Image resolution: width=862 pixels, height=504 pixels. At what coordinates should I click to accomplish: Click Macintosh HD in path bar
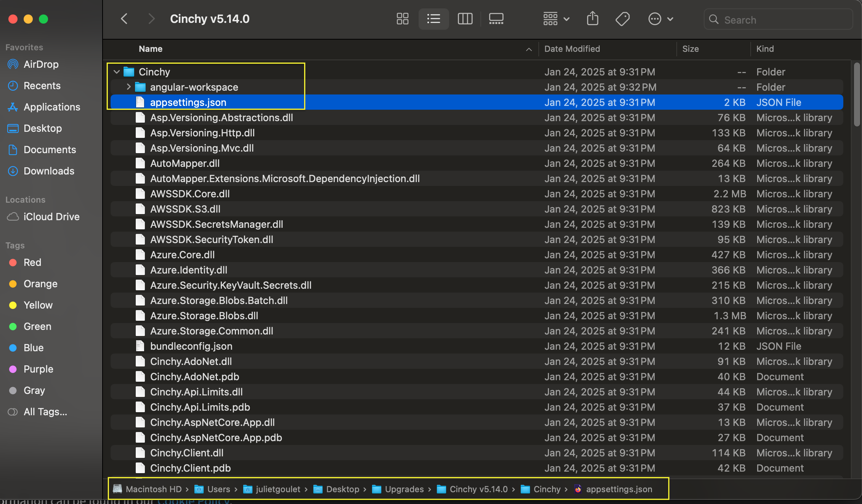[148, 489]
